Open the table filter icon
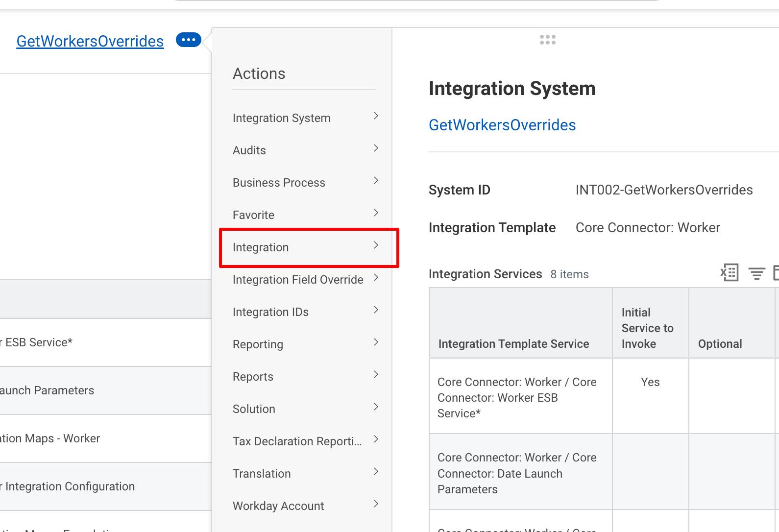The width and height of the screenshot is (779, 532). [756, 273]
